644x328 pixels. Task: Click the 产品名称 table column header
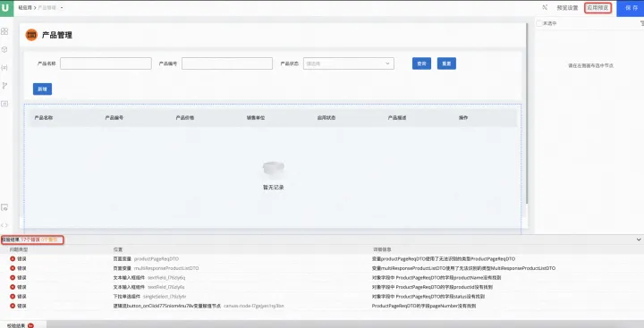pyautogui.click(x=44, y=117)
